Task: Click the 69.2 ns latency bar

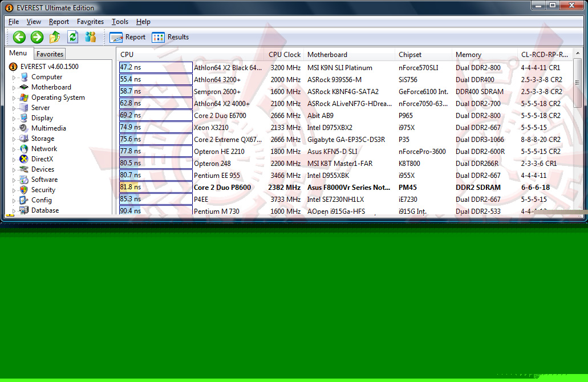Action: (x=156, y=115)
